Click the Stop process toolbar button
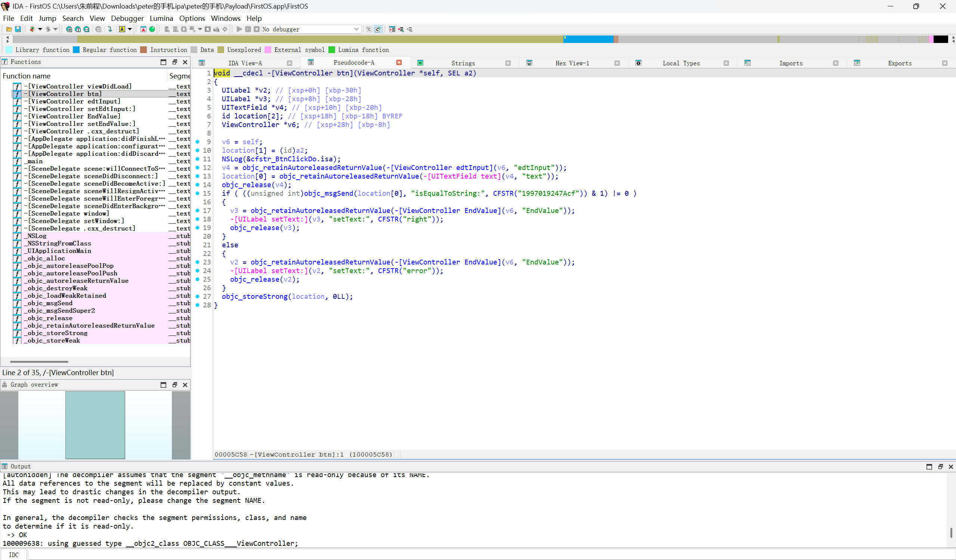This screenshot has height=560, width=956. [x=256, y=29]
